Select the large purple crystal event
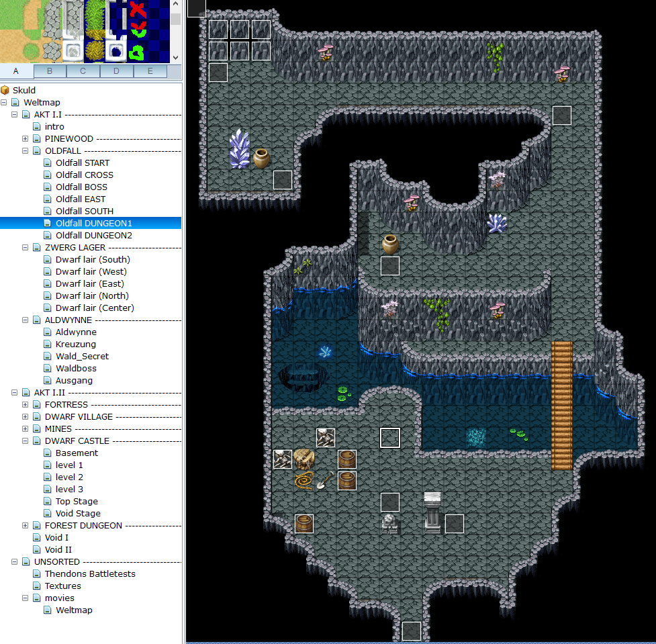The height and width of the screenshot is (644, 656). (240, 149)
